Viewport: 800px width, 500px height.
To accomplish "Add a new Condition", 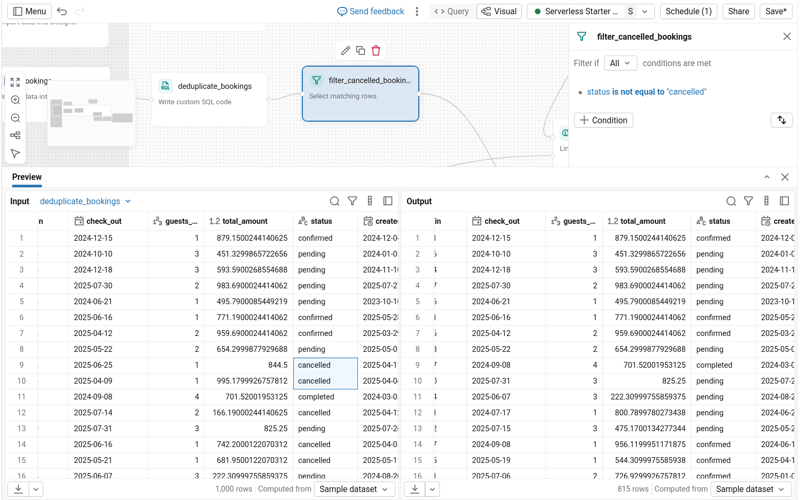I will pos(603,120).
